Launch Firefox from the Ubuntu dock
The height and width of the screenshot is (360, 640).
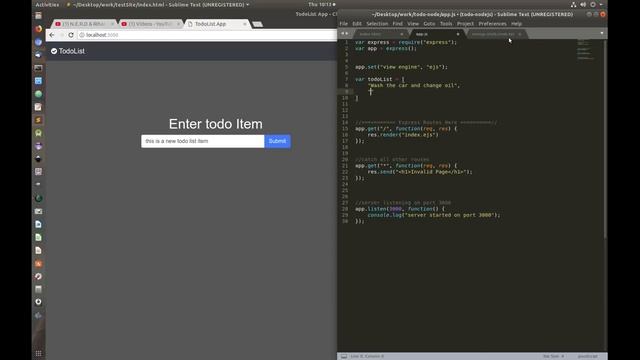38,29
